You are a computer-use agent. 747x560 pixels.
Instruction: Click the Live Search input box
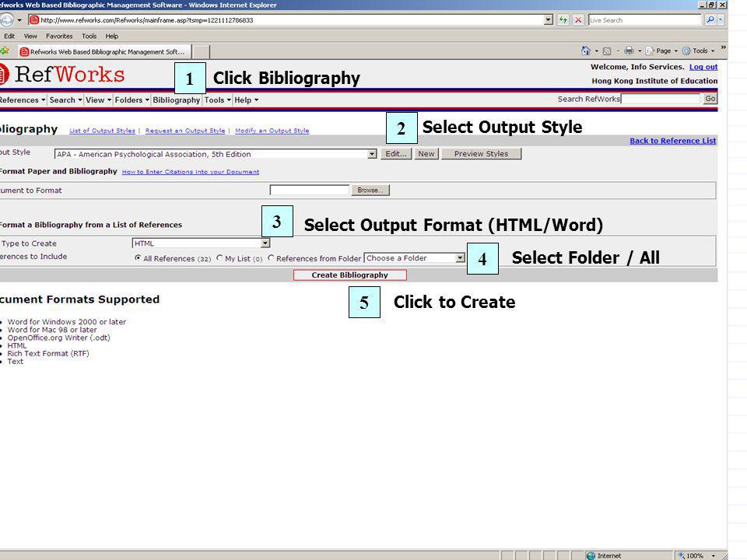coord(645,20)
